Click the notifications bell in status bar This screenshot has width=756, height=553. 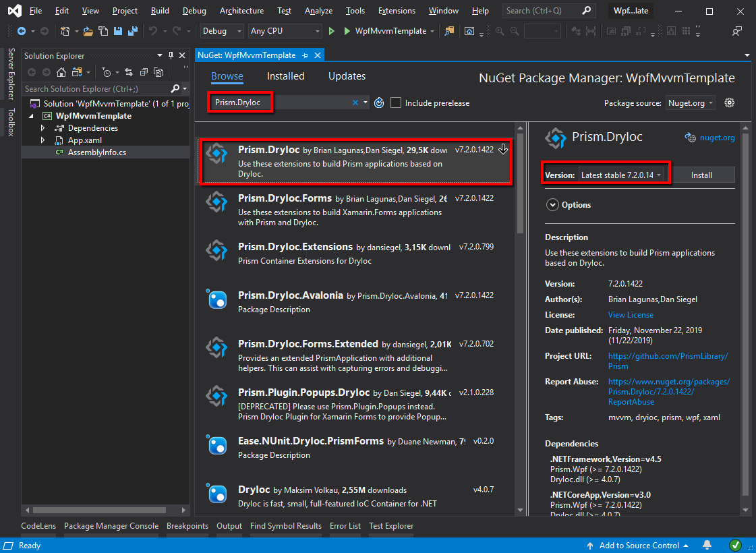[707, 546]
